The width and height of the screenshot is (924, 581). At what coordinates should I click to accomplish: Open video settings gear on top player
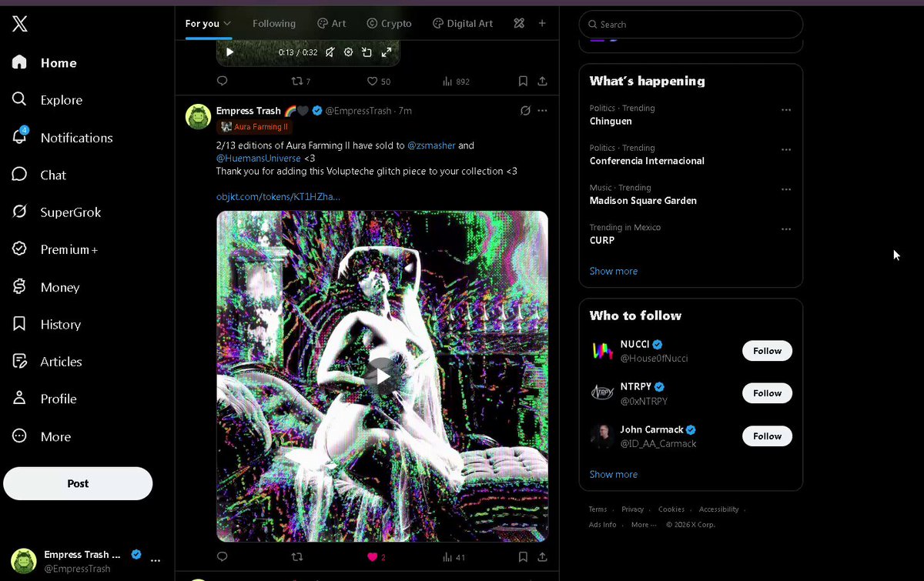click(348, 52)
